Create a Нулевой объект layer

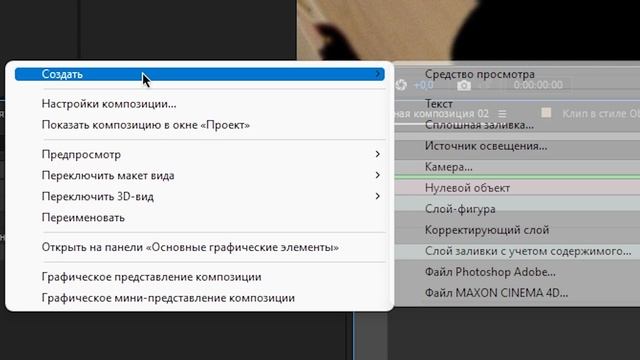[x=467, y=188]
